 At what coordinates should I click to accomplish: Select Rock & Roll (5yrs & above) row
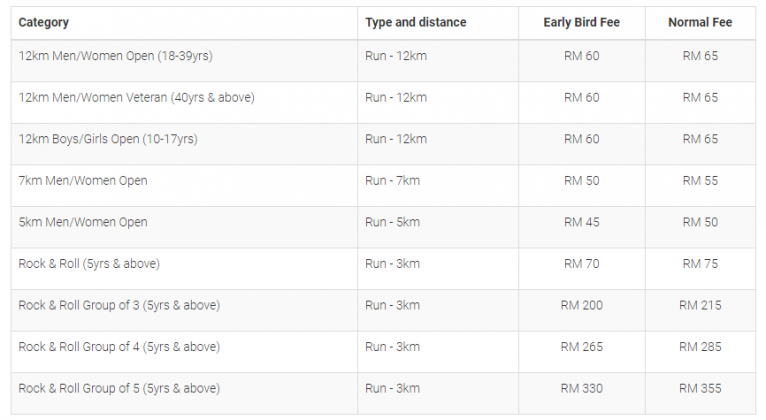point(89,264)
